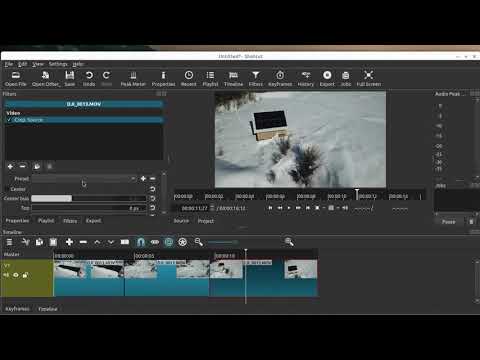The height and width of the screenshot is (360, 480).
Task: Click the timeline Copy icon
Action: [x=39, y=242]
